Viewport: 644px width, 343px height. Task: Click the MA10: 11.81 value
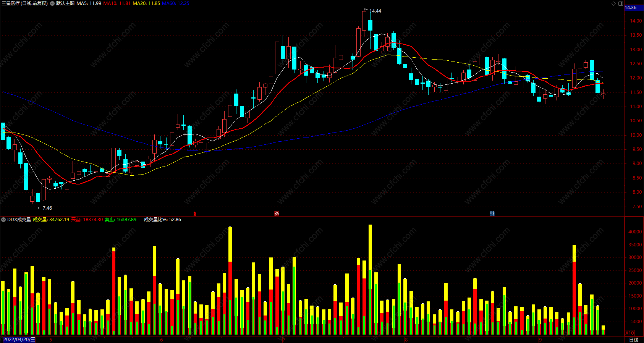(117, 3)
